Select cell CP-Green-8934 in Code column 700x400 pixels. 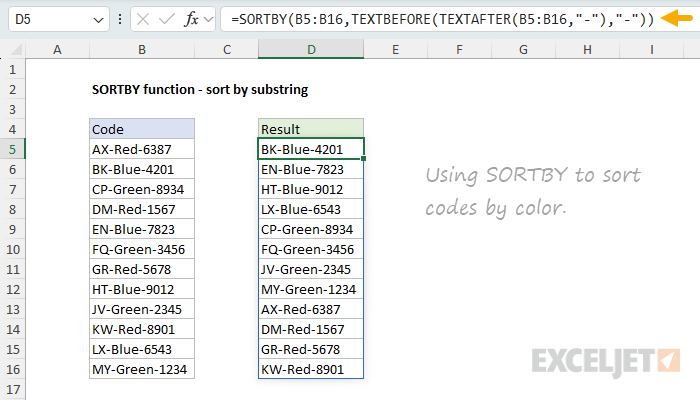(142, 189)
